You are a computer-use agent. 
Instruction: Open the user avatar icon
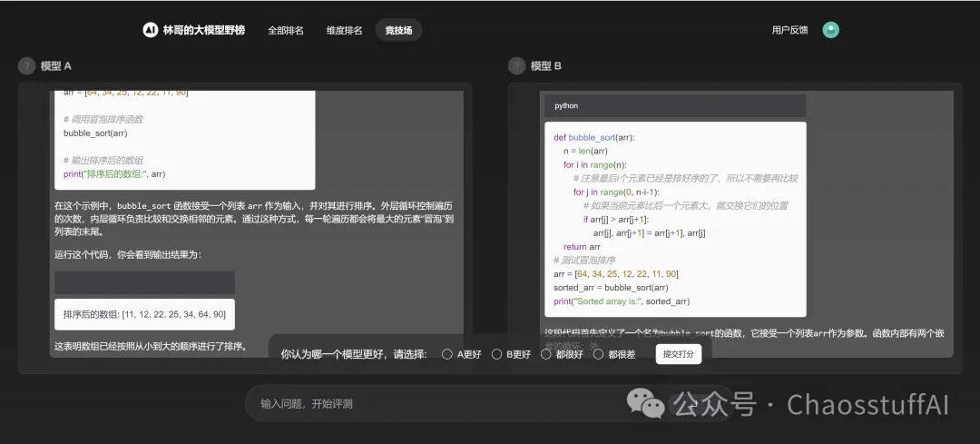pyautogui.click(x=830, y=30)
